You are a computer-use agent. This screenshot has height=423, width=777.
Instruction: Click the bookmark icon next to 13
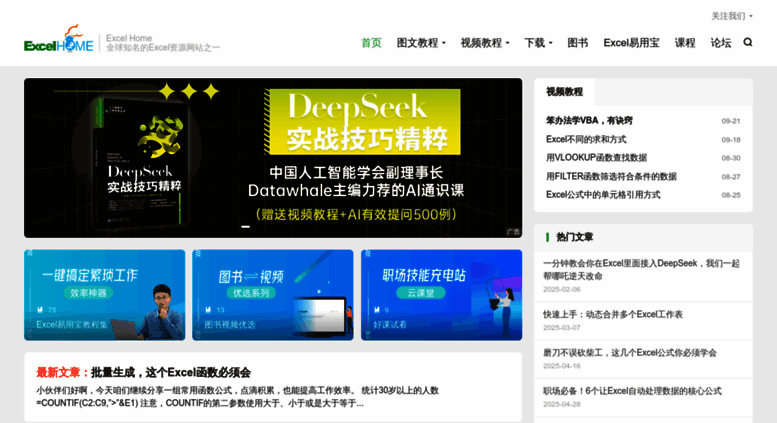[x=208, y=310]
